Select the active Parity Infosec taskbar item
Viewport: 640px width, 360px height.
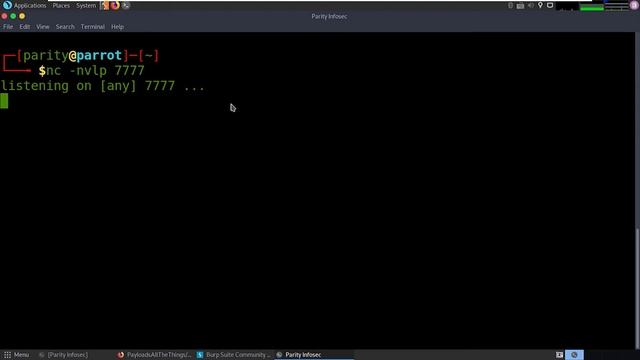tap(314, 355)
